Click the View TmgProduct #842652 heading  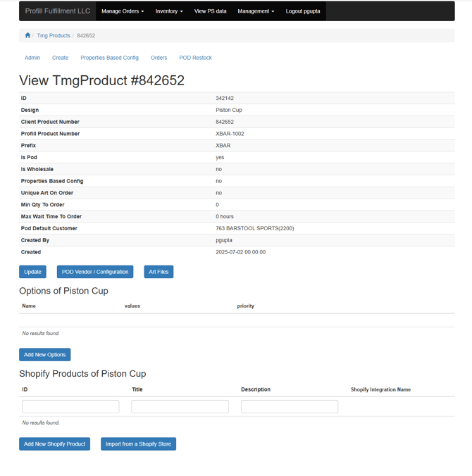(101, 80)
